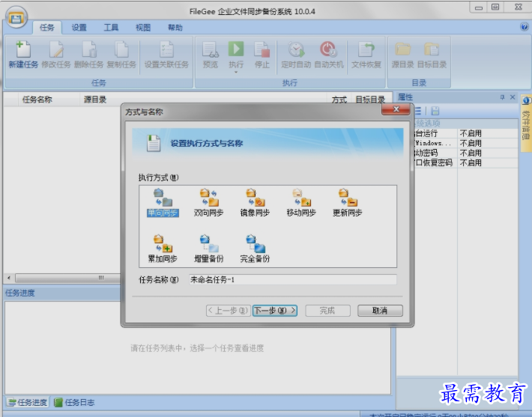Click the 下一步 button
This screenshot has width=532, height=417.
click(x=275, y=311)
